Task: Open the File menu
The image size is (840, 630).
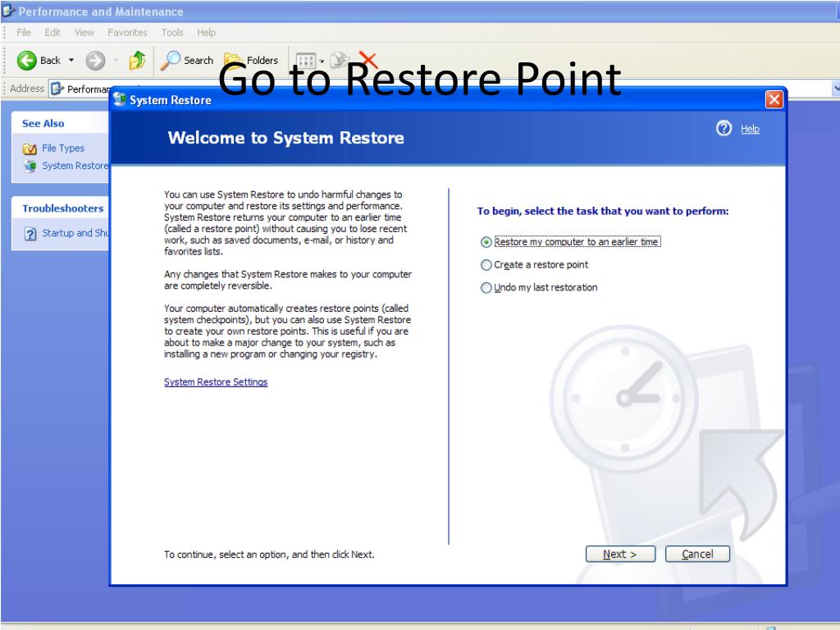Action: click(24, 33)
